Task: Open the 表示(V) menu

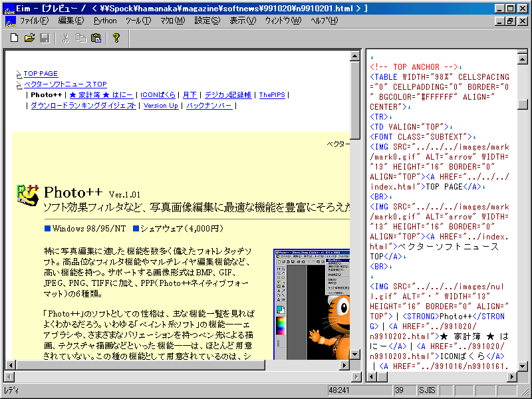Action: click(243, 21)
